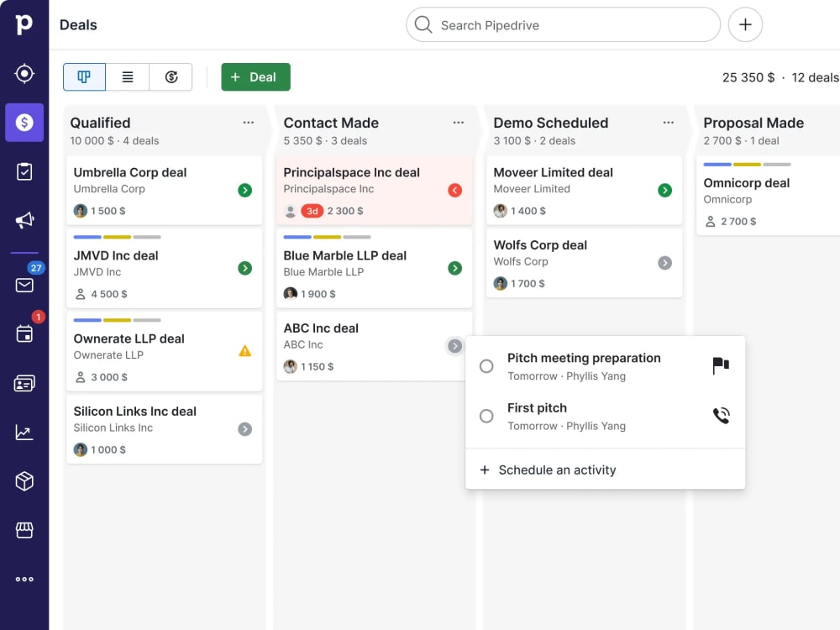This screenshot has height=630, width=840.
Task: Mark First pitch activity as done
Action: (x=486, y=416)
